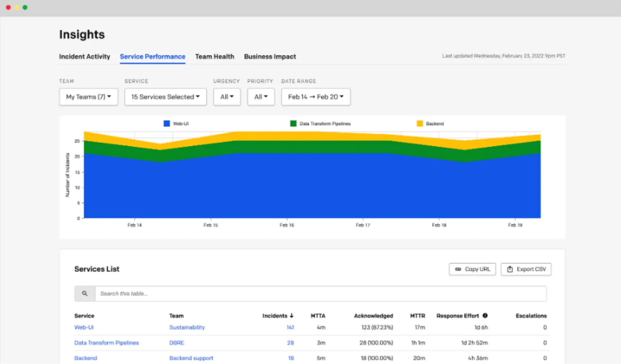
Task: Click the Response Effort info icon
Action: pyautogui.click(x=485, y=316)
